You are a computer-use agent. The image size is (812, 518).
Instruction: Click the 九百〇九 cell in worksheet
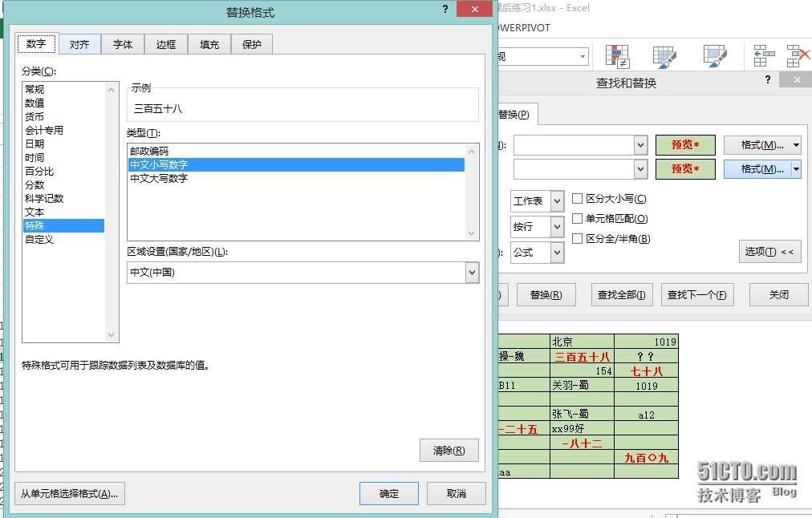[x=646, y=457]
